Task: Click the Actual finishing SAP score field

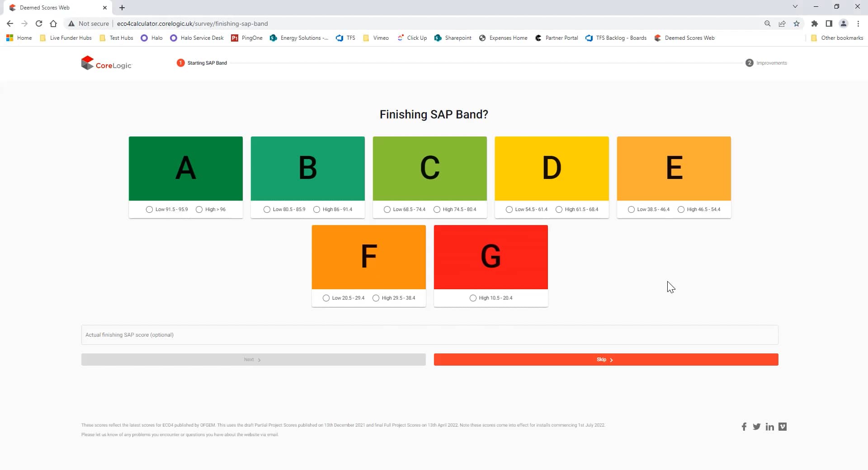Action: click(429, 335)
